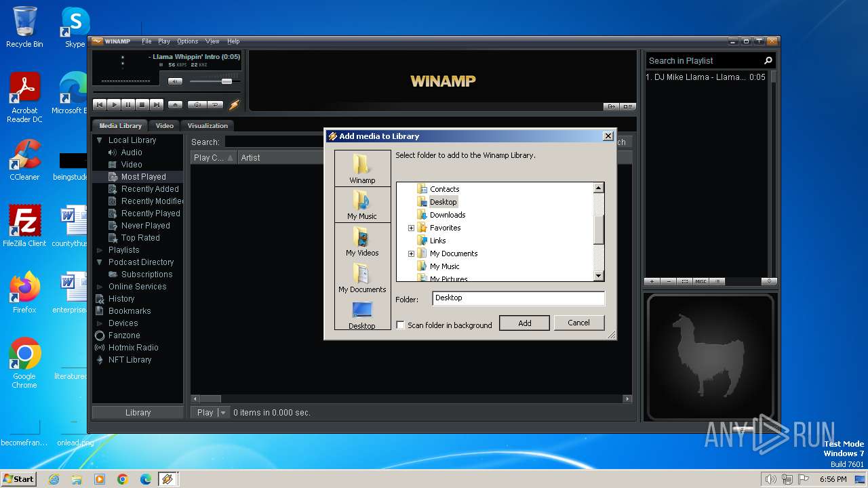Viewport: 868px width, 488px height.
Task: Open the View menu
Action: [212, 41]
